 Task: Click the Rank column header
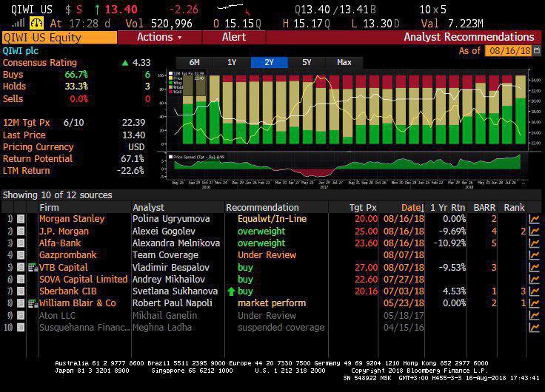pyautogui.click(x=514, y=208)
